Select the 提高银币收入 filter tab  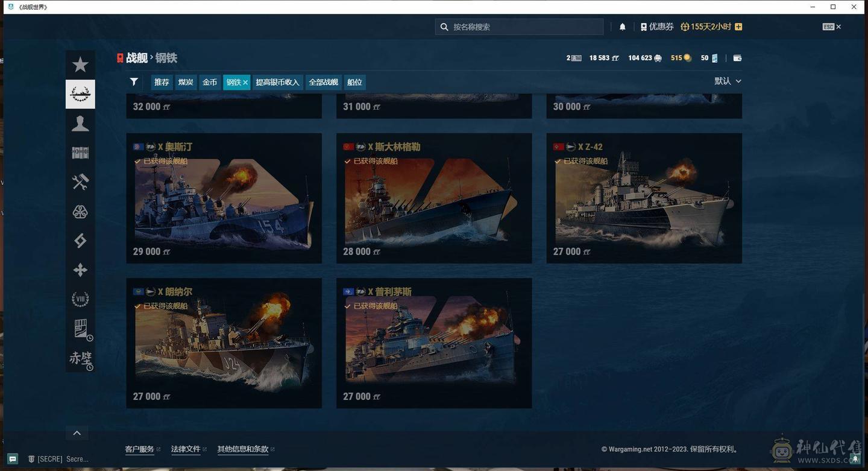click(x=277, y=82)
